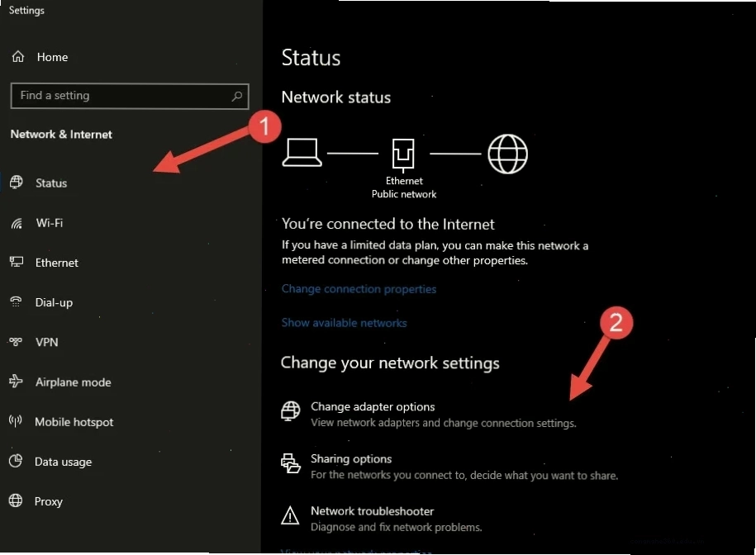Click the Sharing options printer icon
756x555 pixels.
coord(291,463)
